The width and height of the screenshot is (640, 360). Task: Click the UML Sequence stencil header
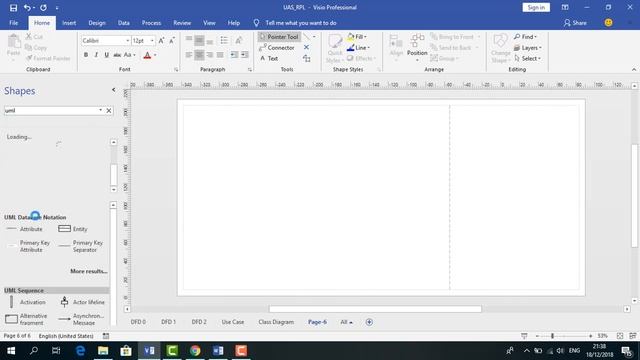(57, 290)
